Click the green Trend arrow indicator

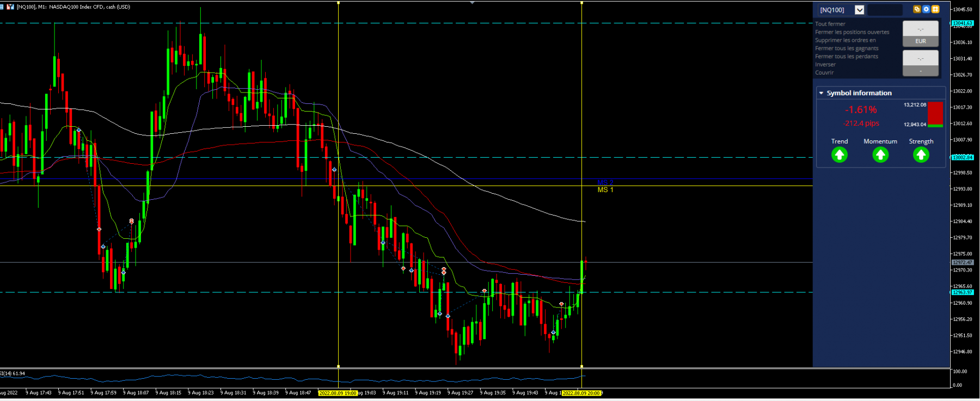point(840,155)
